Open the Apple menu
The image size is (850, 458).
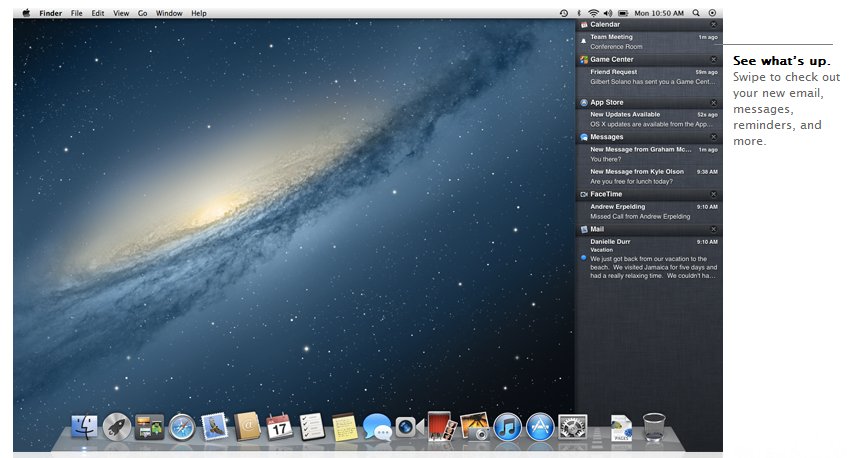[26, 13]
